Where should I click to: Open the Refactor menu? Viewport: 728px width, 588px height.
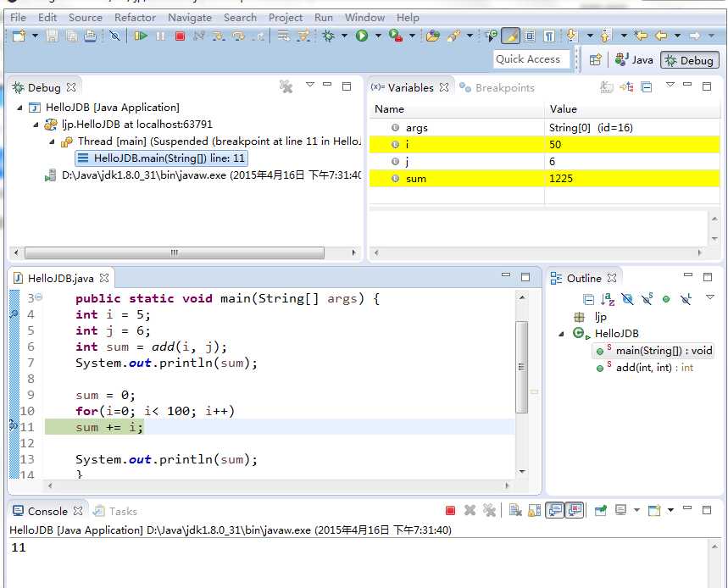(135, 18)
